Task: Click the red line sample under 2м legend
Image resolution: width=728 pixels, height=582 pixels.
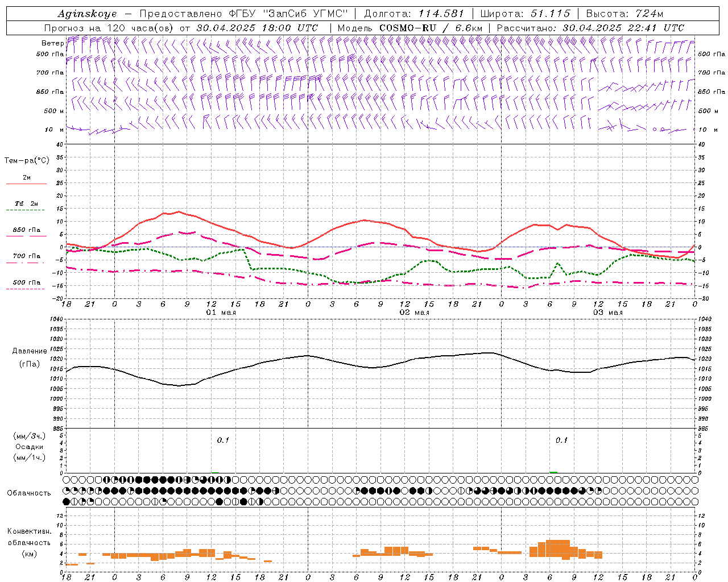Action: [26, 184]
